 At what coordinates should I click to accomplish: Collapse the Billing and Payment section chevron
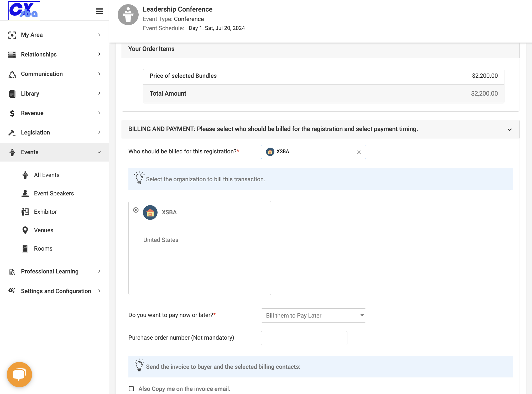[x=510, y=129]
